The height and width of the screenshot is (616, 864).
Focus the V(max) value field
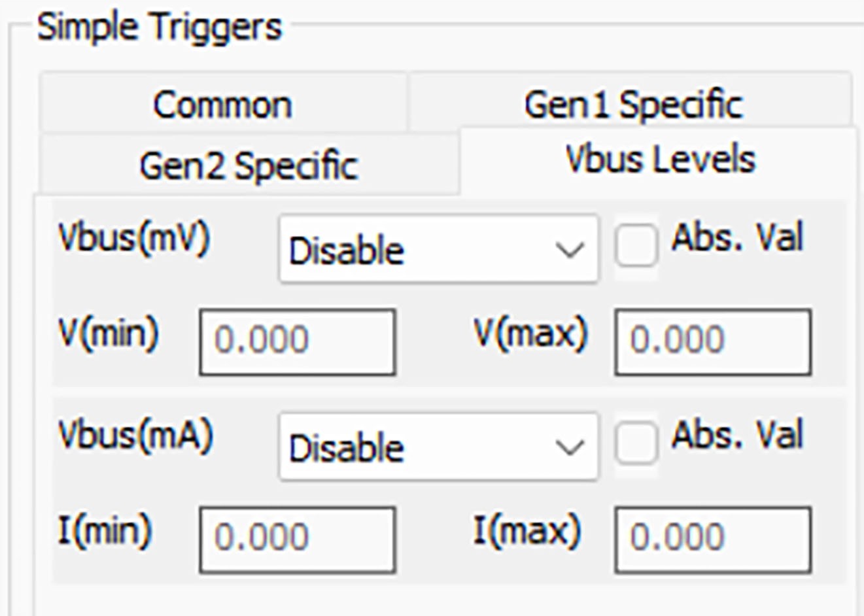pos(713,342)
